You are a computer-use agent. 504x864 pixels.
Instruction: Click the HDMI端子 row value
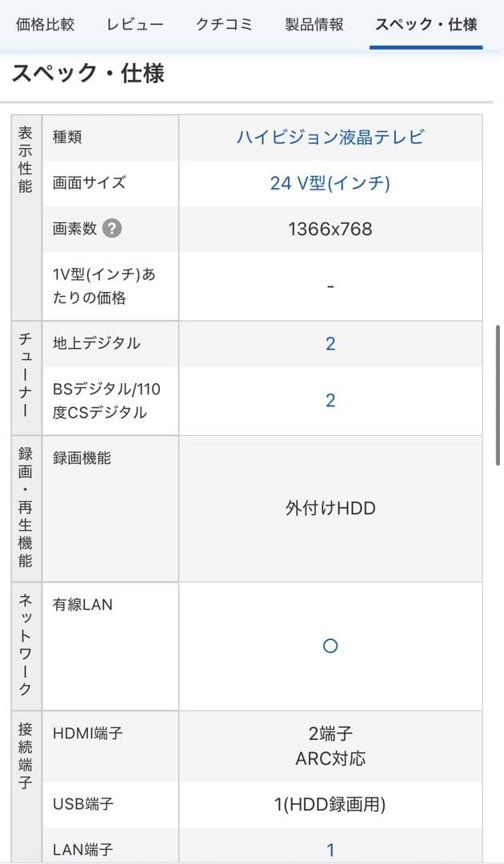point(331,746)
